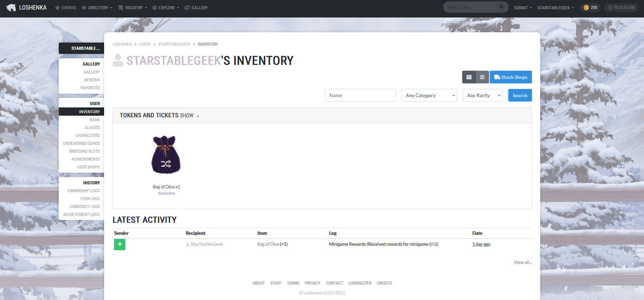Open the Item Logs sidebar link

90,199
